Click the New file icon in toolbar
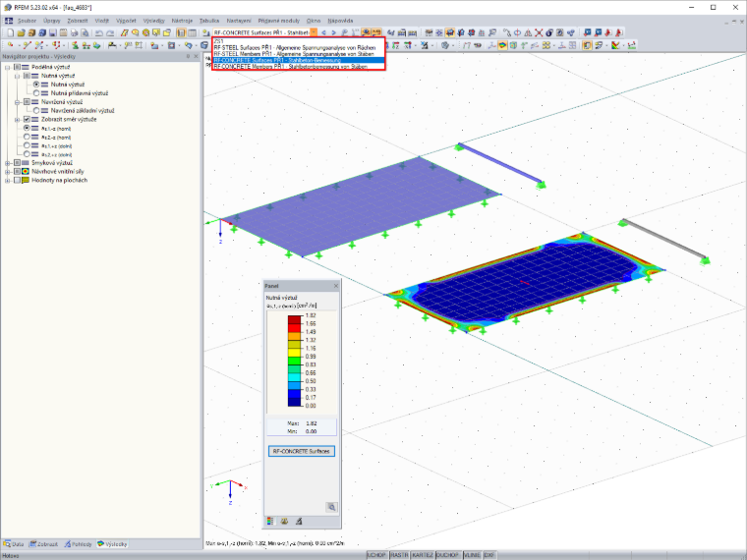The height and width of the screenshot is (560, 747). click(11, 32)
